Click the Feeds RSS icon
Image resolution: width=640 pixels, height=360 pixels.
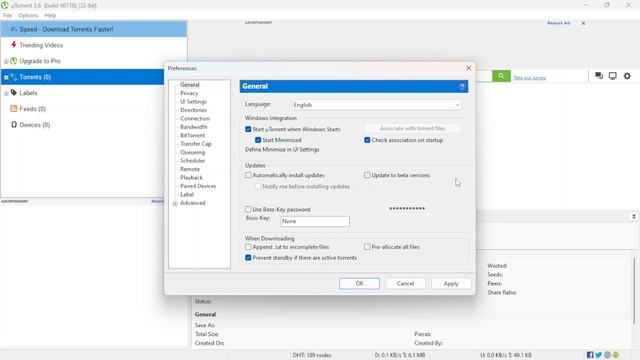(x=14, y=109)
